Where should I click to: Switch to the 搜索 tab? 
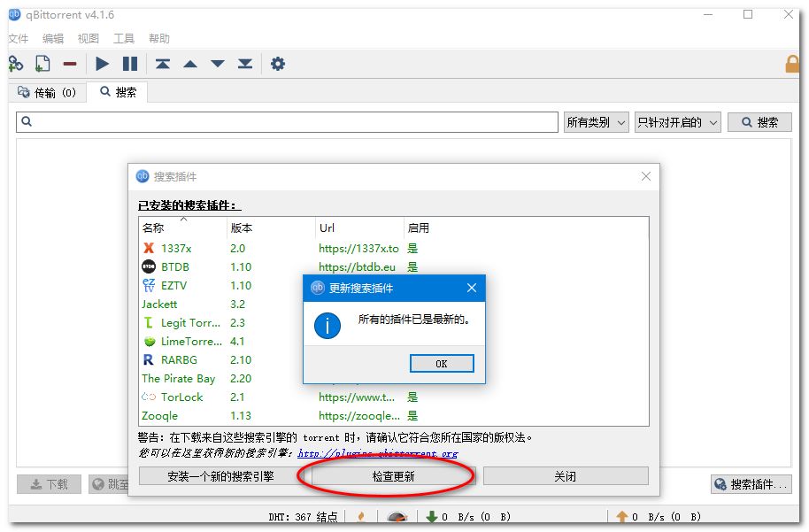pyautogui.click(x=118, y=92)
